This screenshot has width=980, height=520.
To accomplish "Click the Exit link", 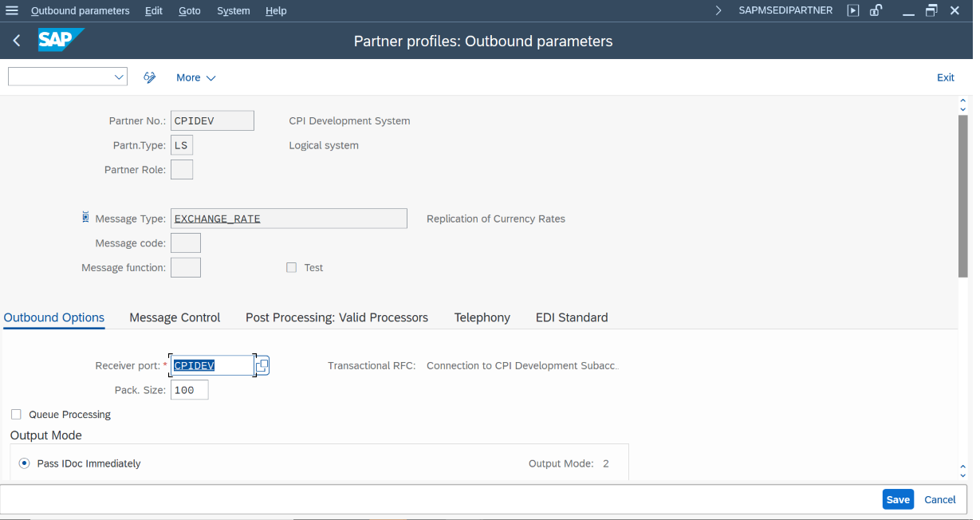I will (x=945, y=77).
